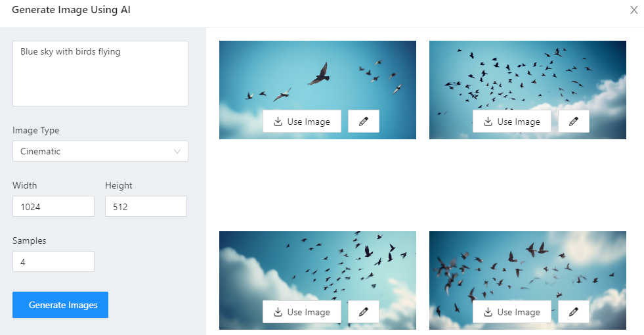
Task: Open the Image Type dropdown
Action: [x=100, y=151]
